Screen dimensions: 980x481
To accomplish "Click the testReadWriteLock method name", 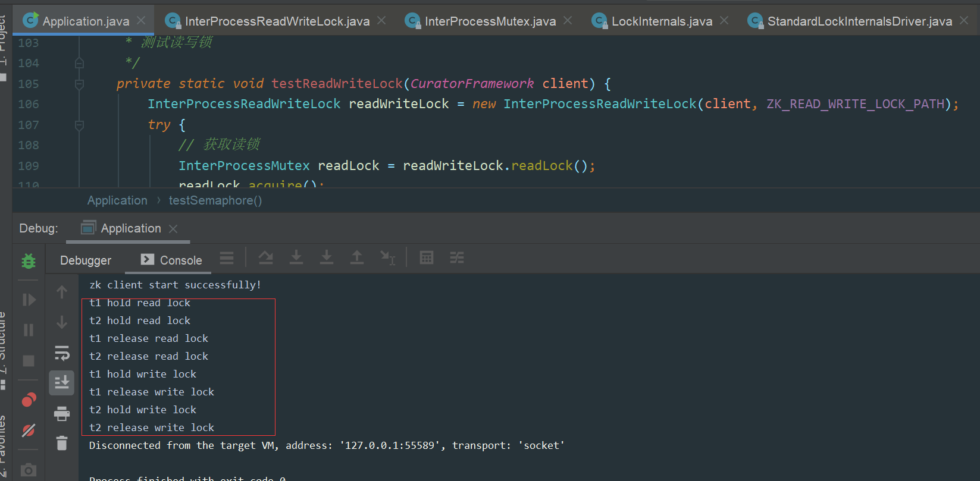I will [x=337, y=84].
